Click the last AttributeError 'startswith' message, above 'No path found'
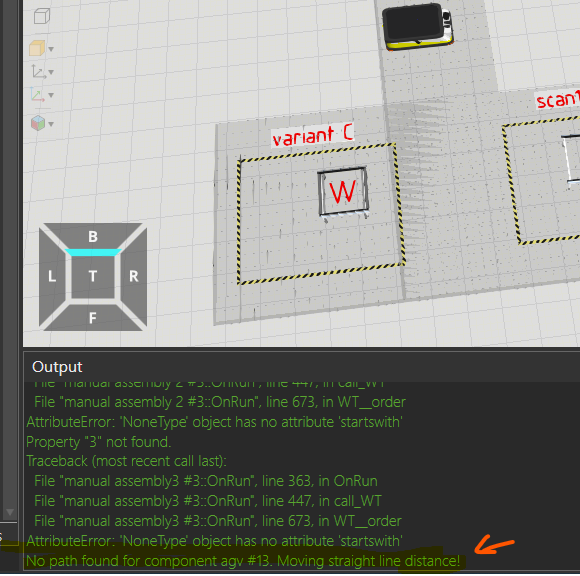The width and height of the screenshot is (580, 576). coord(214,541)
